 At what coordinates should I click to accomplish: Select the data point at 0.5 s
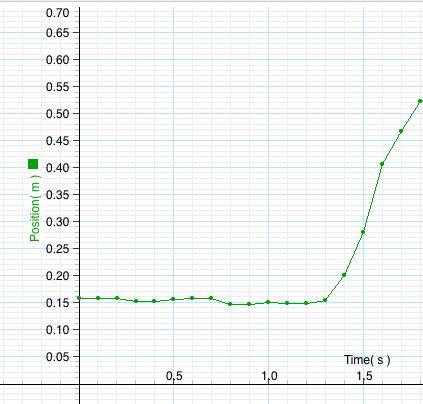click(173, 299)
